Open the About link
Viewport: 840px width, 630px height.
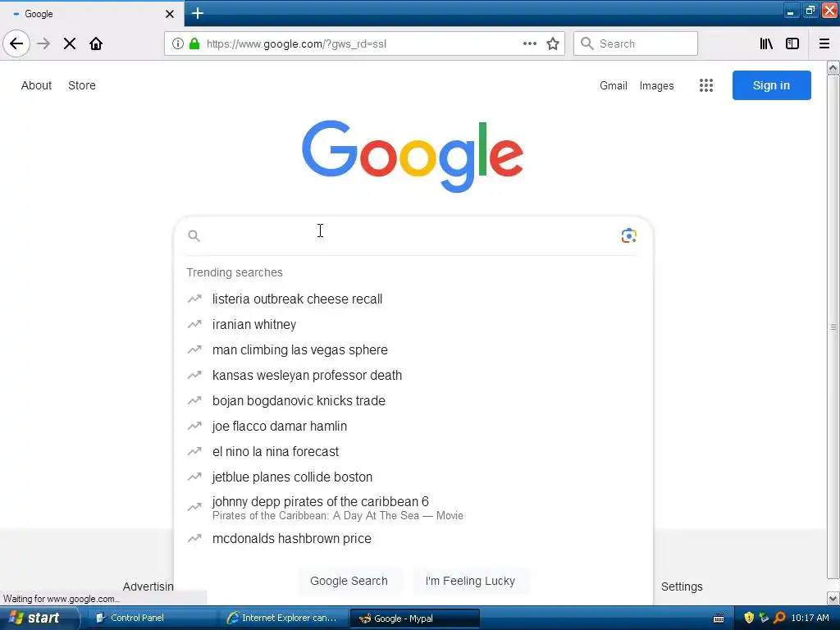click(x=36, y=85)
